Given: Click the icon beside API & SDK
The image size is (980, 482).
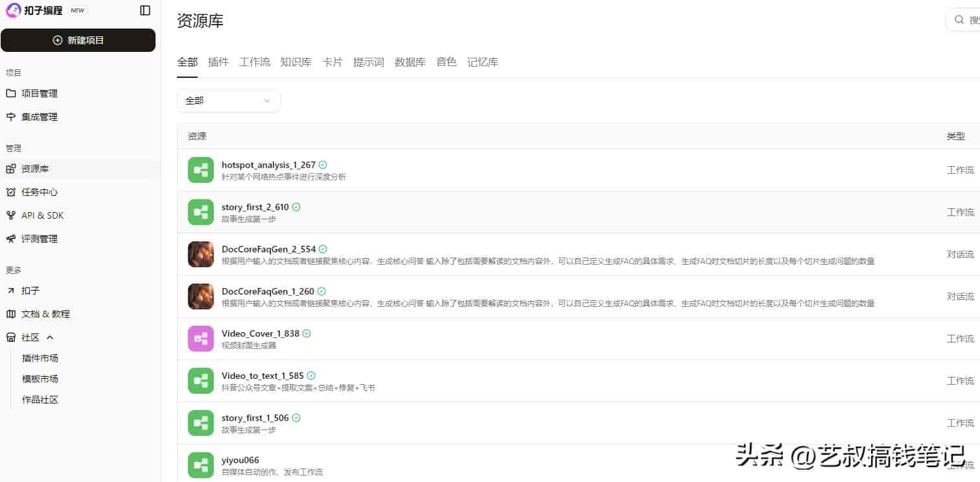Looking at the screenshot, I should click(x=11, y=215).
